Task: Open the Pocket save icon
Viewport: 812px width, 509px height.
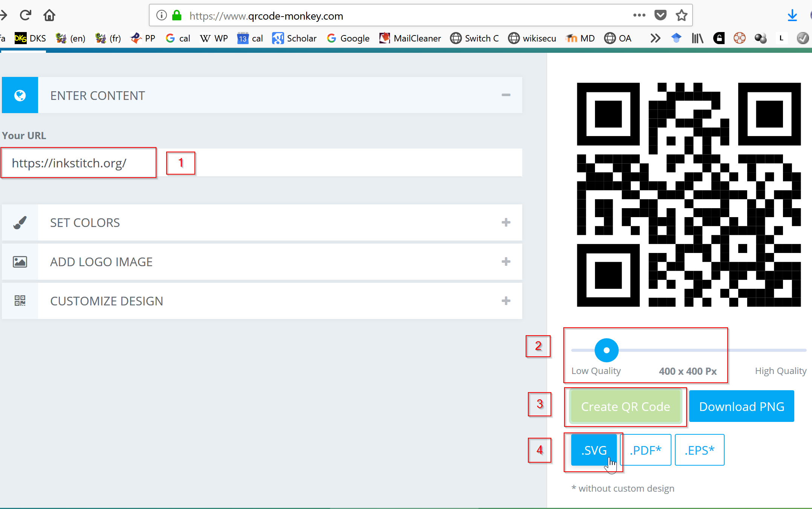Action: coord(660,15)
